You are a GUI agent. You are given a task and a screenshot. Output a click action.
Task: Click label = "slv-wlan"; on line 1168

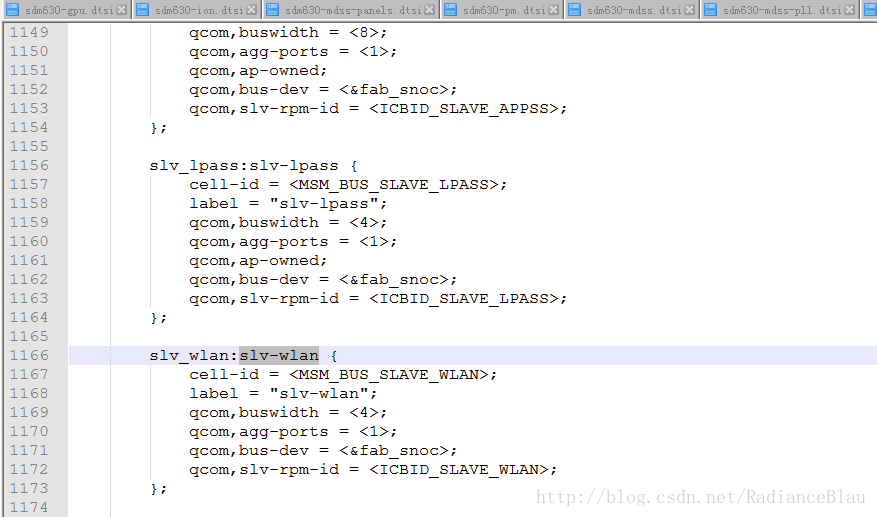pos(283,393)
